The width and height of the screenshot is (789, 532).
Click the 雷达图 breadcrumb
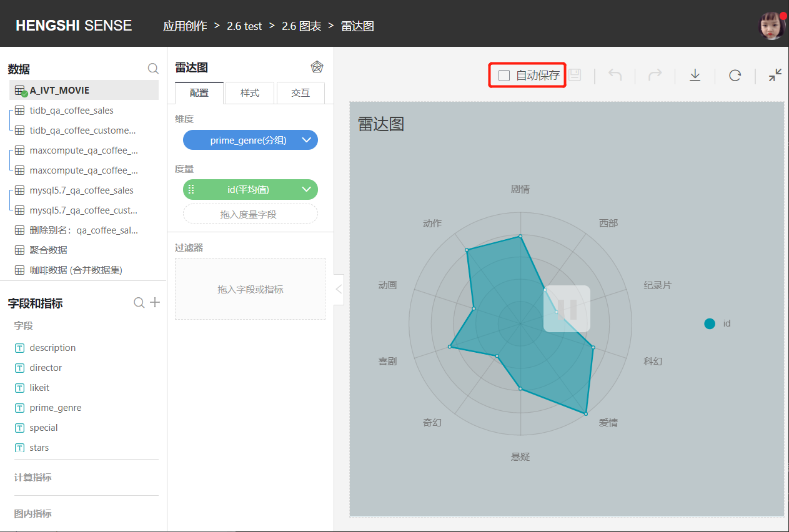point(357,26)
